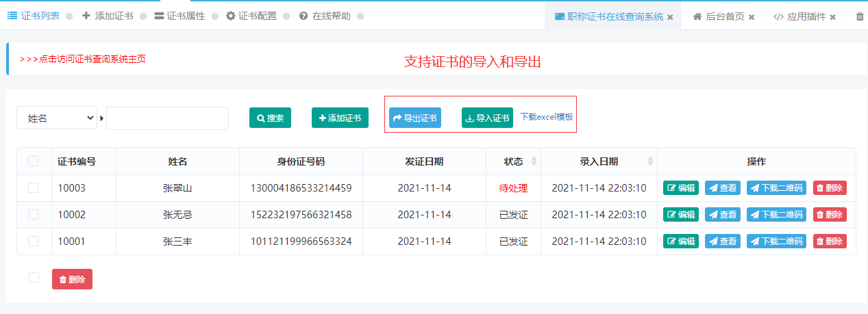Tick the select-all checkbox in table header

point(34,161)
